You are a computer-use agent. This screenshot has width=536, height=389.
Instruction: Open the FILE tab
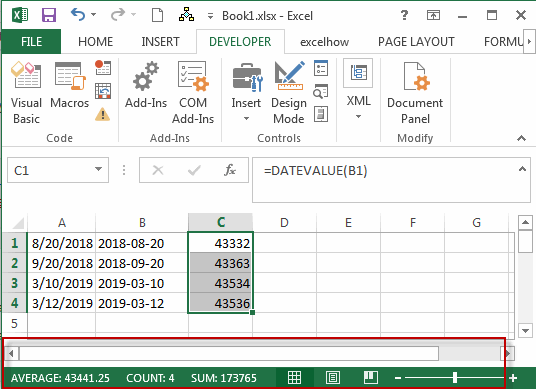tap(31, 41)
